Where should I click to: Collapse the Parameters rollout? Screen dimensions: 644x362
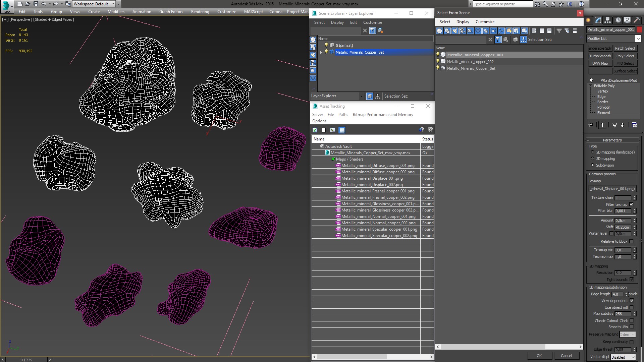[x=612, y=140]
